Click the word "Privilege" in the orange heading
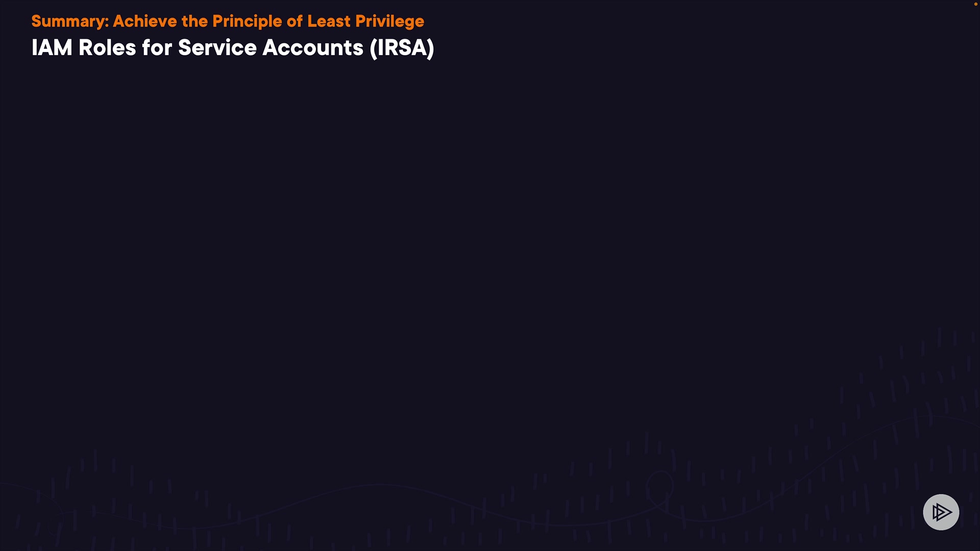Screen dimensions: 980x551 [x=389, y=21]
